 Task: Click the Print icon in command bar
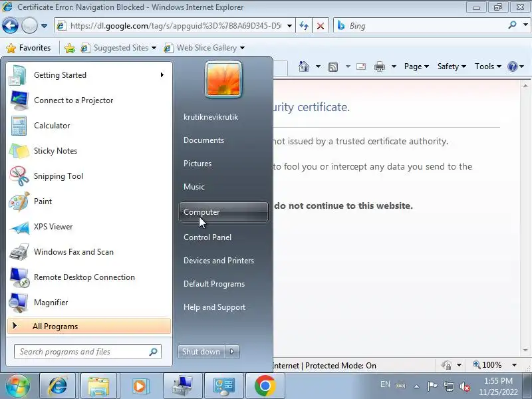(x=380, y=66)
